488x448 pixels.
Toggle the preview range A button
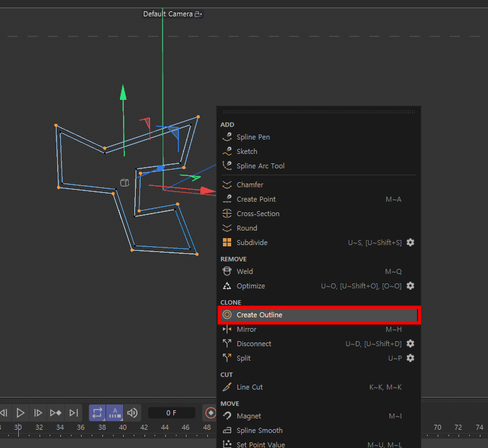(x=115, y=413)
